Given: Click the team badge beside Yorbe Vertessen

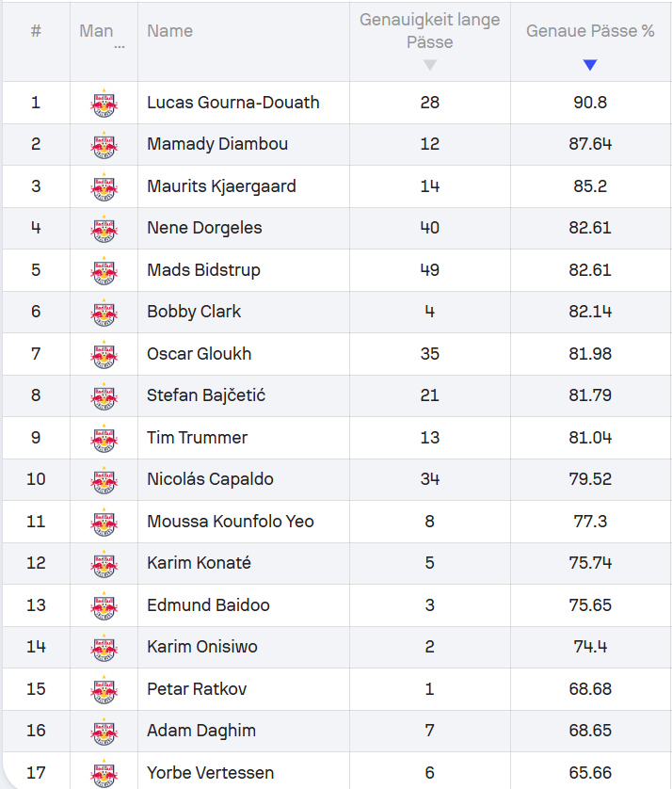Looking at the screenshot, I should click(x=104, y=774).
